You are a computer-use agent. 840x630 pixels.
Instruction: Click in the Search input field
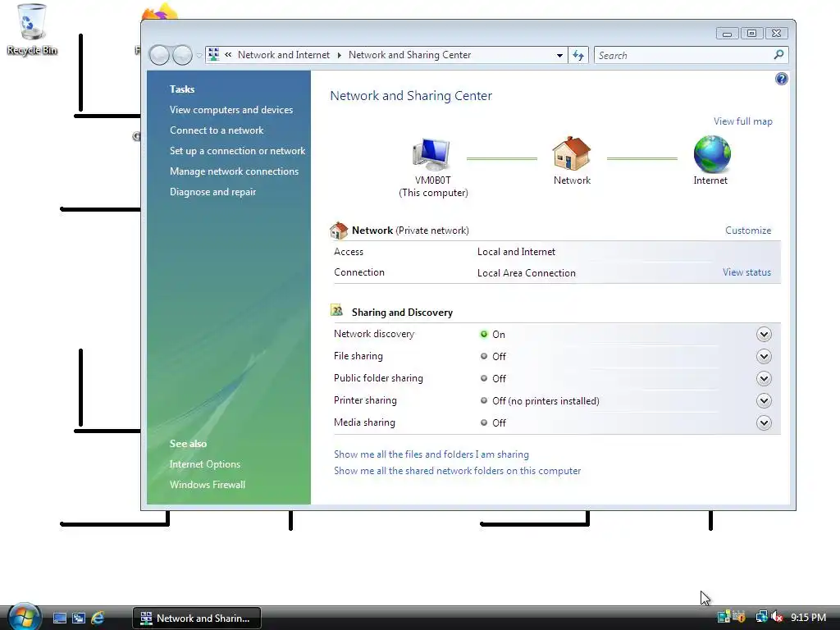point(691,55)
